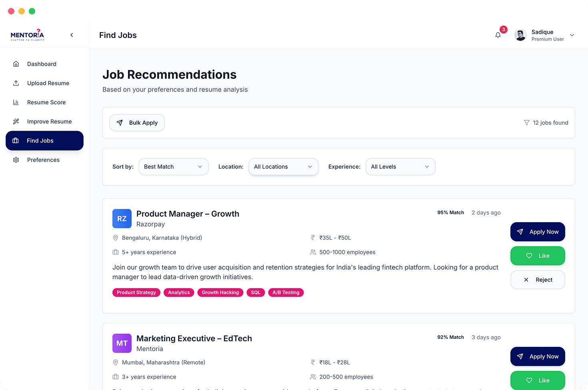This screenshot has width=588, height=390.
Task: Click the Growth Hacking skill tag
Action: point(220,292)
